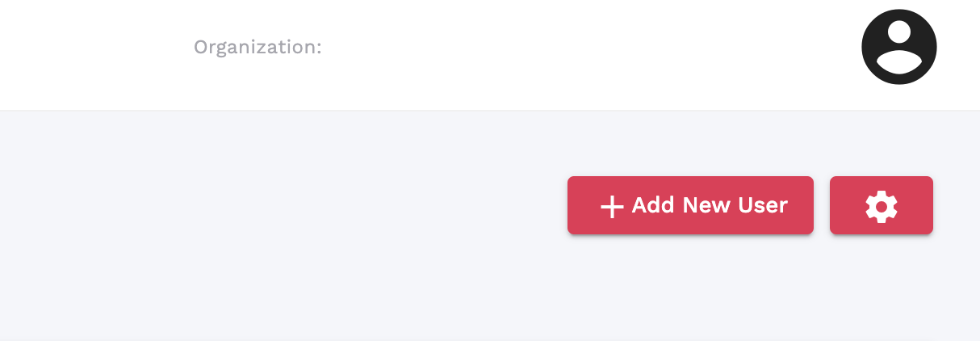
Task: Select the Add New User button
Action: 690,205
